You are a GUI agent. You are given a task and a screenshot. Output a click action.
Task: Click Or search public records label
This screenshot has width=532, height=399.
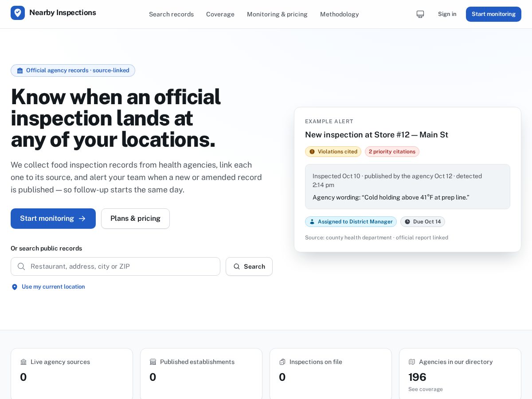(x=46, y=248)
